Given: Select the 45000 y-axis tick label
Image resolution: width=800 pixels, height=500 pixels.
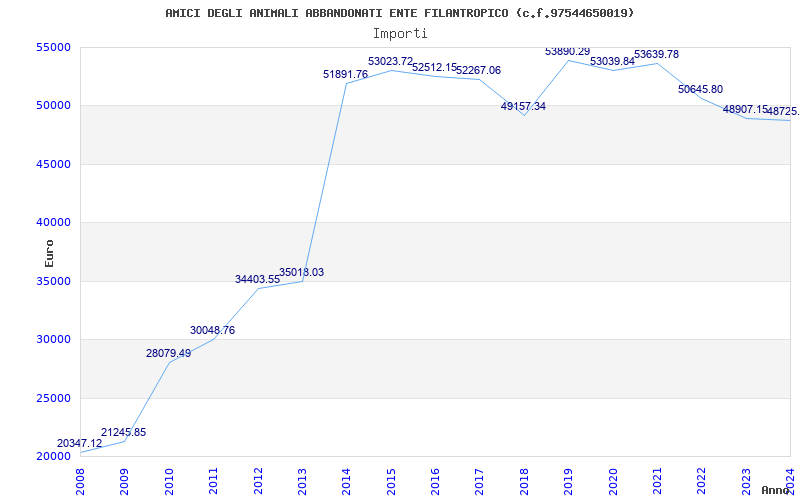Looking at the screenshot, I should click(x=52, y=164).
